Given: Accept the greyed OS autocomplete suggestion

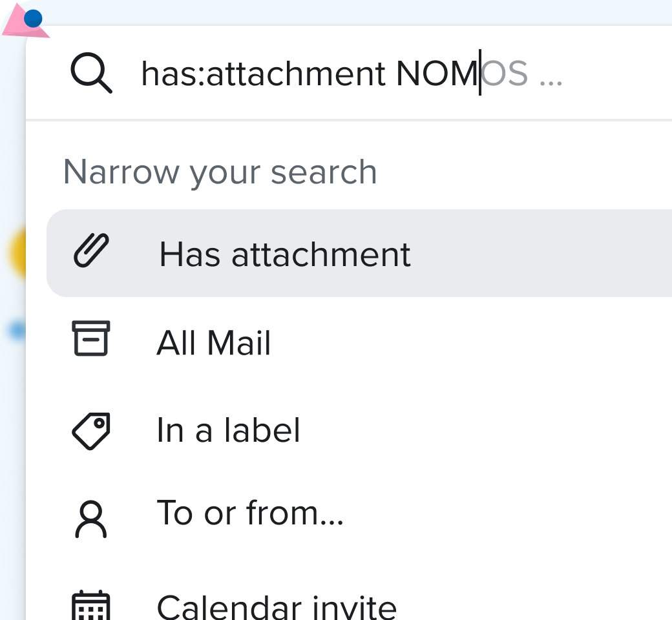Looking at the screenshot, I should pos(505,74).
